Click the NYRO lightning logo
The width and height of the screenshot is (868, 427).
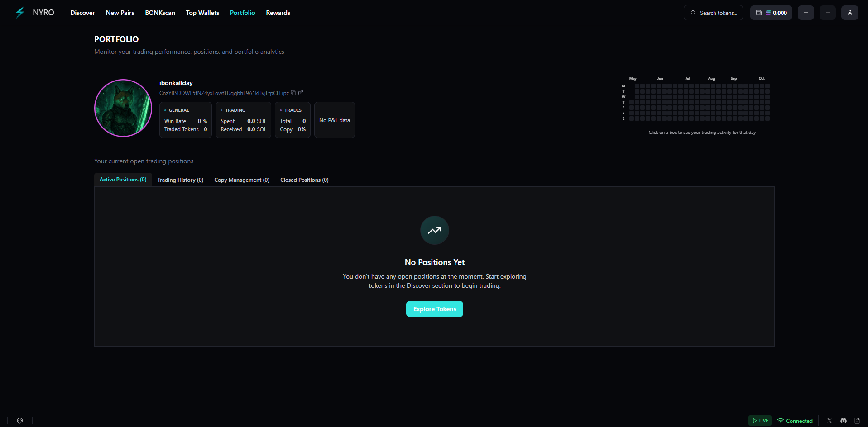pyautogui.click(x=20, y=13)
